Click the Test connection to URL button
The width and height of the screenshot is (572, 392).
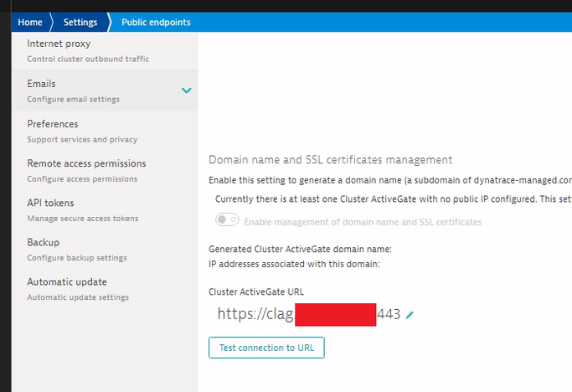point(266,347)
